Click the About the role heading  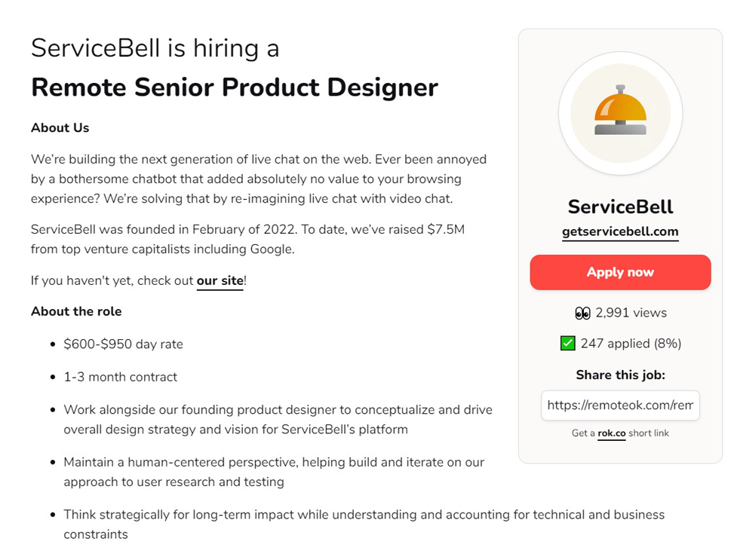(76, 311)
